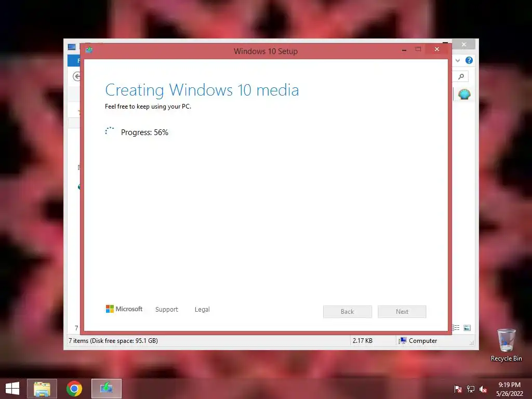Image resolution: width=532 pixels, height=399 pixels.
Task: Click the Computer icon in status bar
Action: [x=403, y=341]
